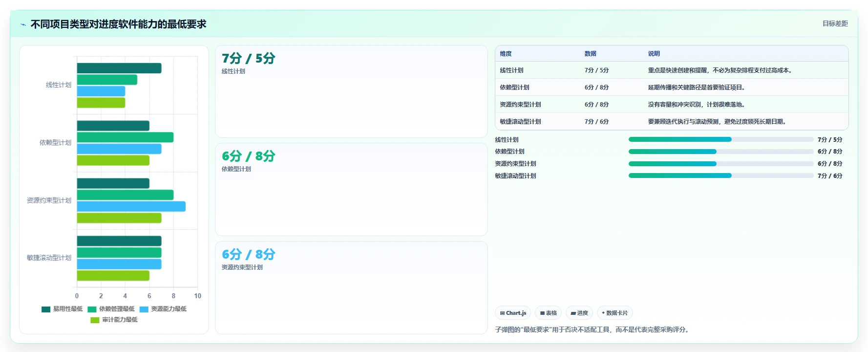Click the footnote starting with 子弹图的“最低要求”
Image resolution: width=868 pixels, height=352 pixels.
(x=593, y=330)
